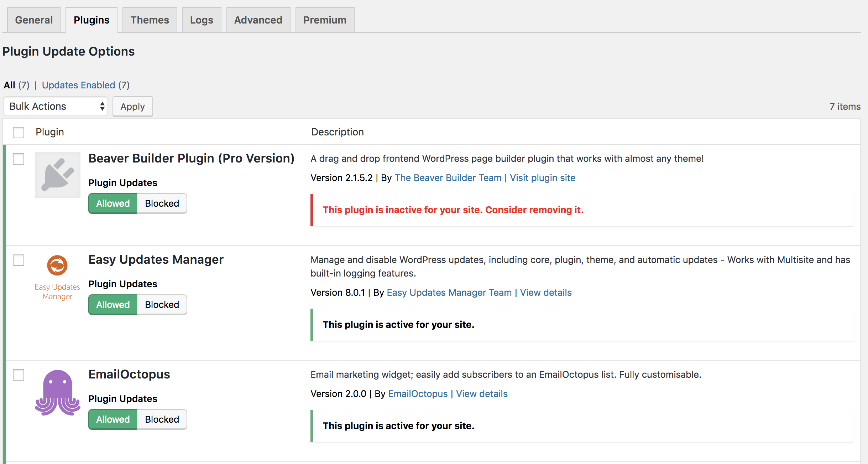The image size is (868, 464).
Task: Open The Beaver Builder Team author link
Action: (x=448, y=178)
